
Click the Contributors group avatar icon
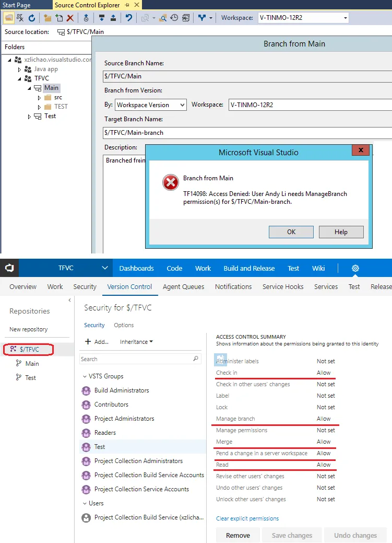pyautogui.click(x=86, y=405)
